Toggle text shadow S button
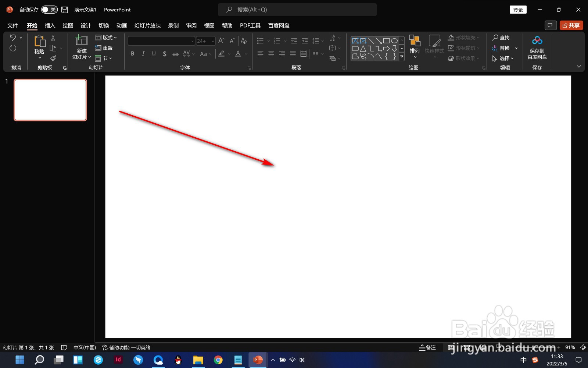588x368 pixels. click(x=165, y=54)
